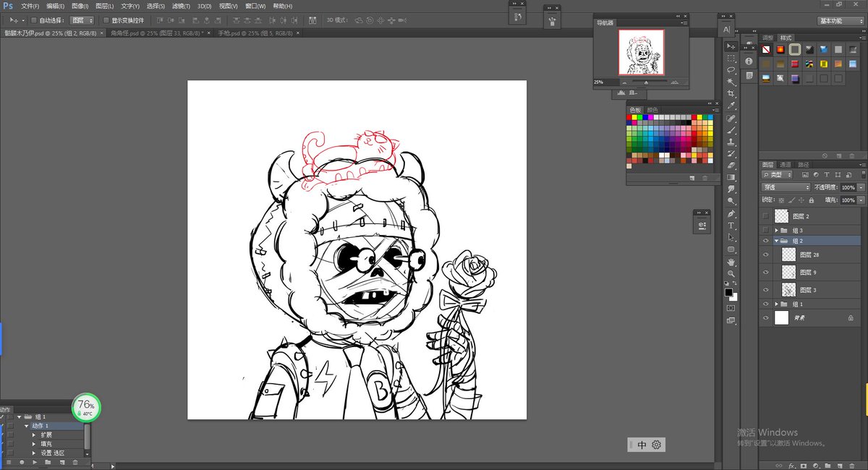Adjust the Navigator zoom slider
The image size is (868, 470).
[x=646, y=82]
